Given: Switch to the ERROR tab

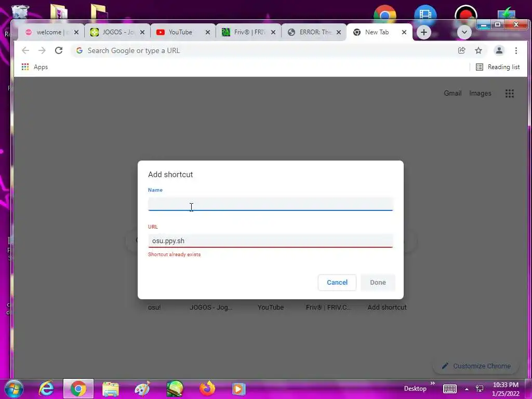Looking at the screenshot, I should click(314, 32).
